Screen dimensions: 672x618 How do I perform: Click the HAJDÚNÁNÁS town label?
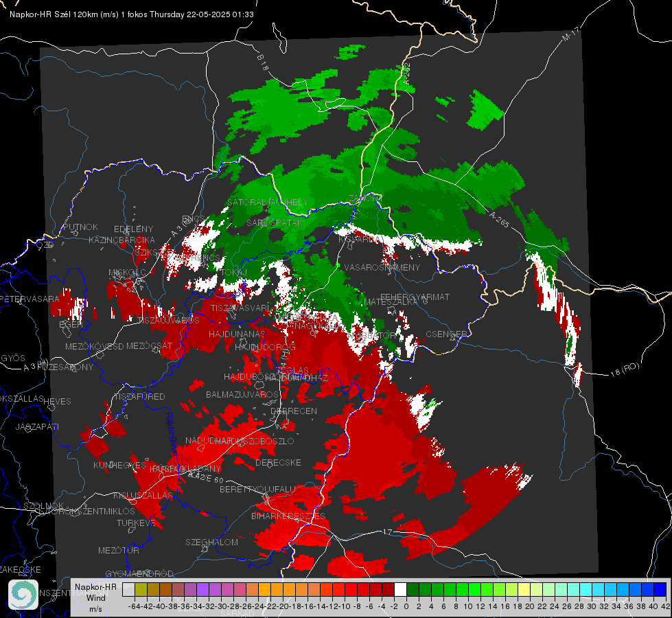point(237,334)
